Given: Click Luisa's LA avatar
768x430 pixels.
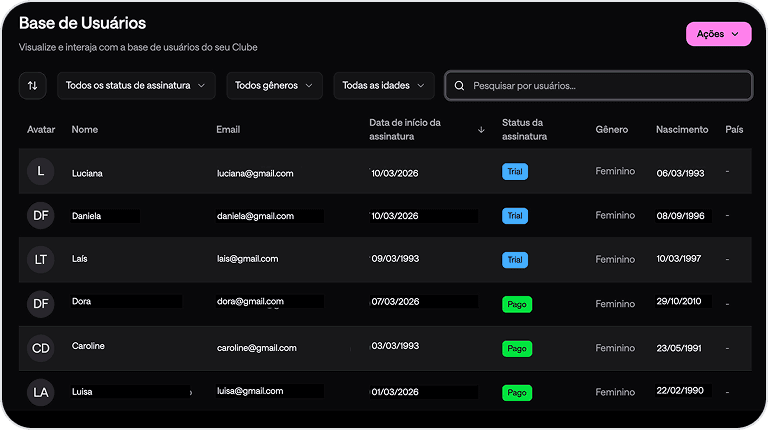Looking at the screenshot, I should [40, 392].
